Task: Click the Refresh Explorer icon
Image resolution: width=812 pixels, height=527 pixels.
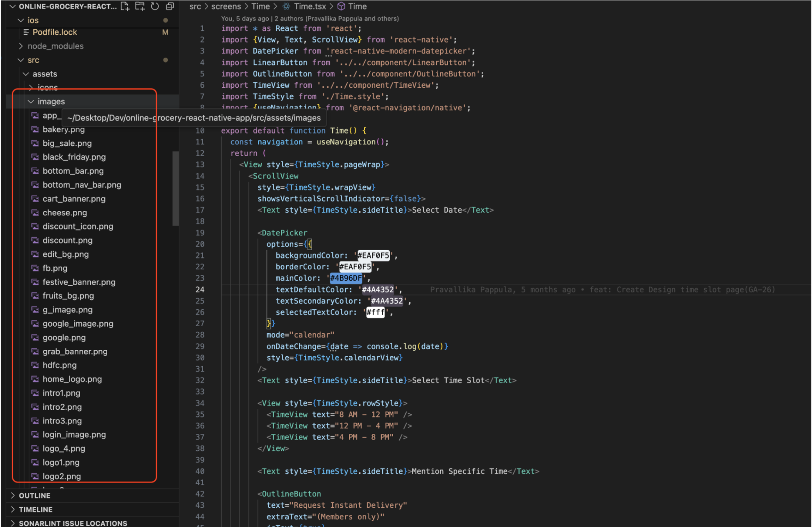Action: coord(154,6)
